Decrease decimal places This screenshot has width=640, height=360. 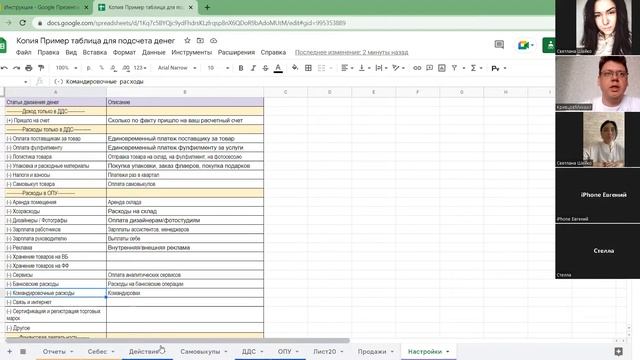click(113, 68)
